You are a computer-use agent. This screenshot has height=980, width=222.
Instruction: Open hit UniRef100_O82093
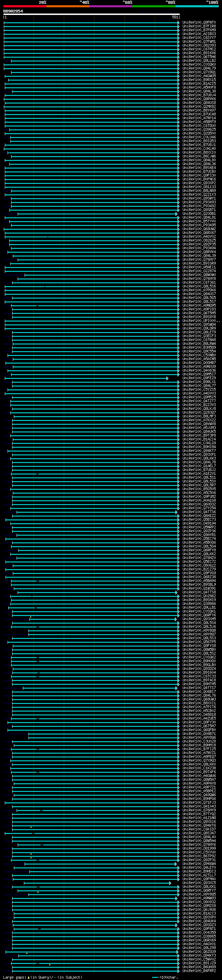[199, 45]
